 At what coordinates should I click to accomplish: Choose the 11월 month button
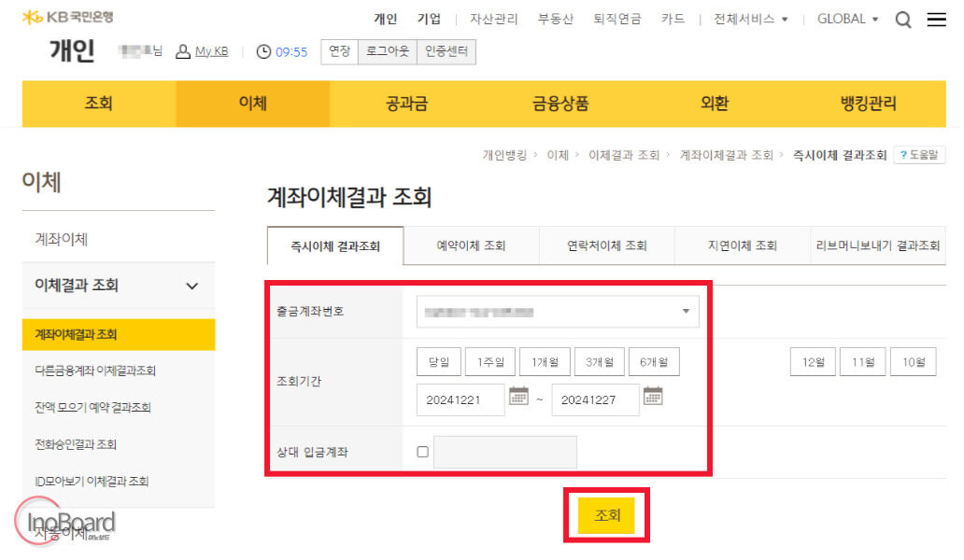coord(863,362)
